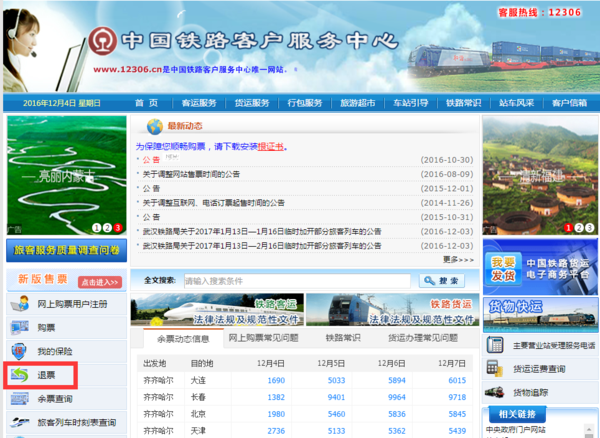Click the China Railway red logo
Viewport: 600px width, 438px height.
(x=103, y=41)
